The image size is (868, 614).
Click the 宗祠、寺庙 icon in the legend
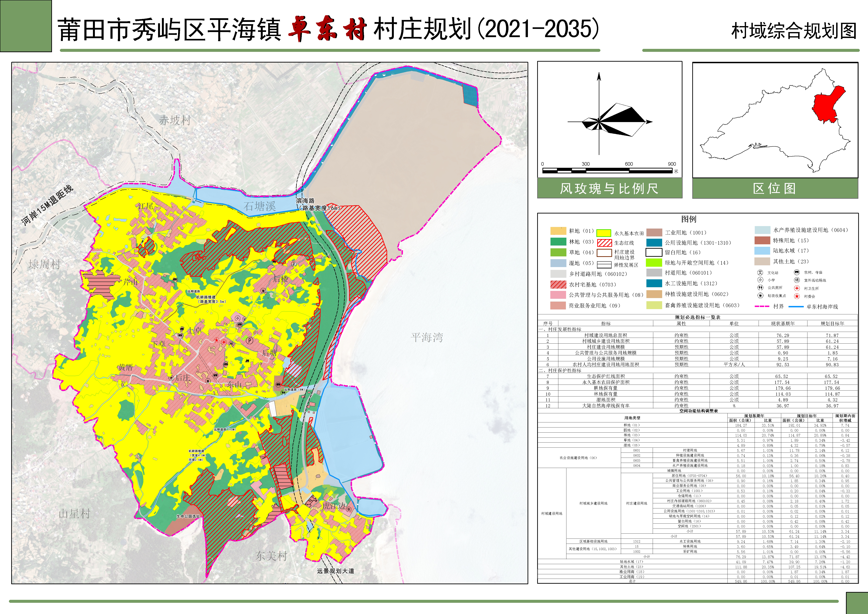pos(797,272)
